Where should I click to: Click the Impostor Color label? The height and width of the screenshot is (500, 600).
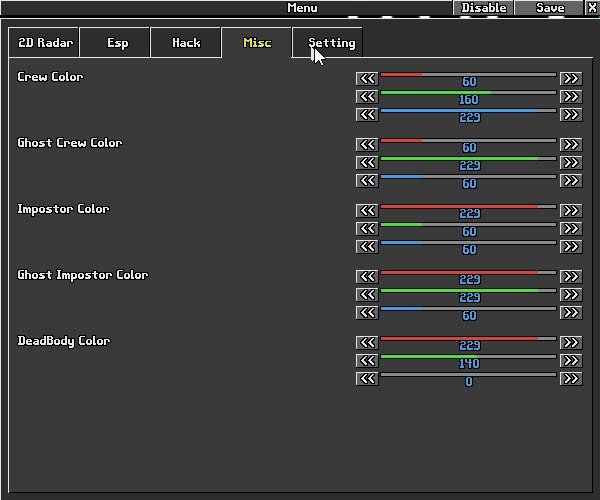click(x=63, y=209)
